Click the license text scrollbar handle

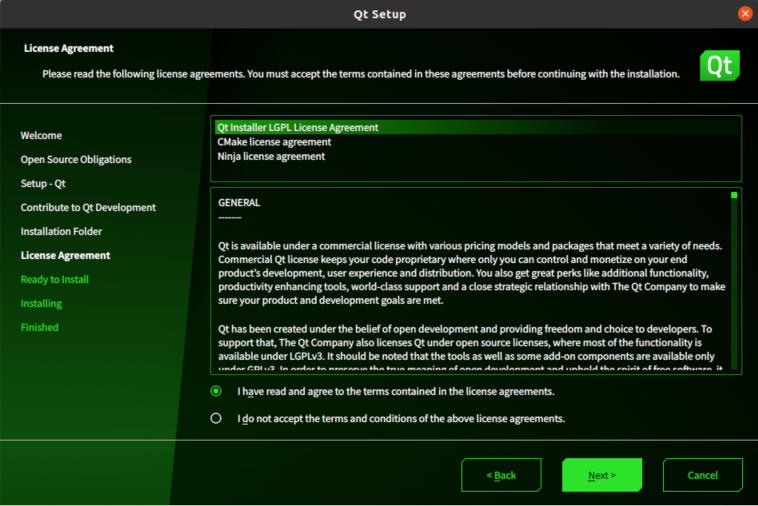point(734,195)
